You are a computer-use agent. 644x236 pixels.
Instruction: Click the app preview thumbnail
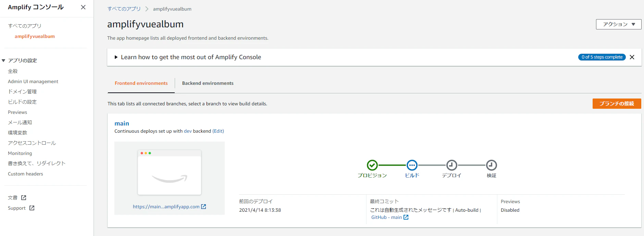tap(170, 172)
